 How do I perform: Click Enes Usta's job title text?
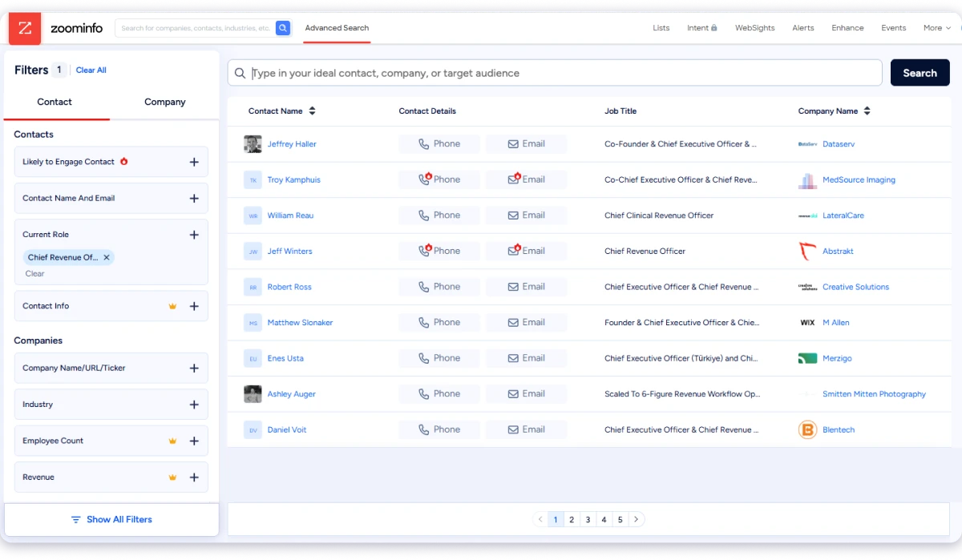tap(681, 358)
